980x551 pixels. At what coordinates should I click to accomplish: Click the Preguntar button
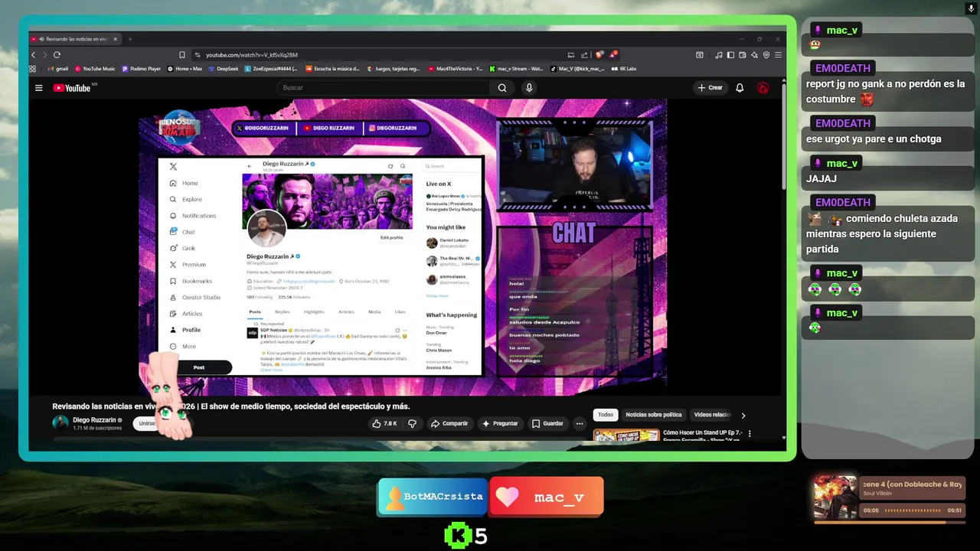tap(500, 423)
